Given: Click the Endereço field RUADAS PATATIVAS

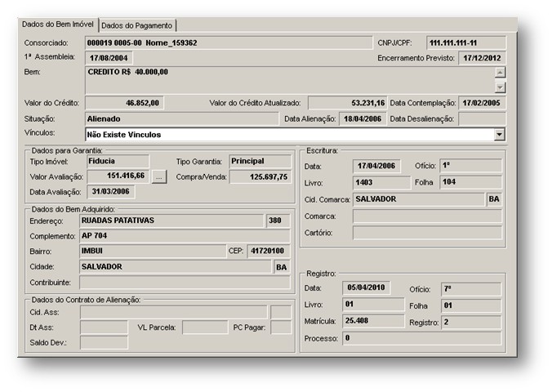Looking at the screenshot, I should coord(171,220).
